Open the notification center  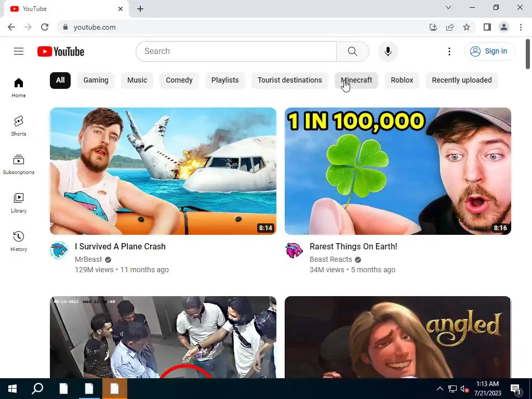coord(516,389)
